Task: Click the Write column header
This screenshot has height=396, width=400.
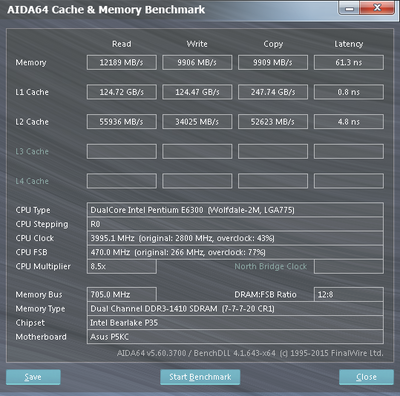Action: tap(197, 44)
